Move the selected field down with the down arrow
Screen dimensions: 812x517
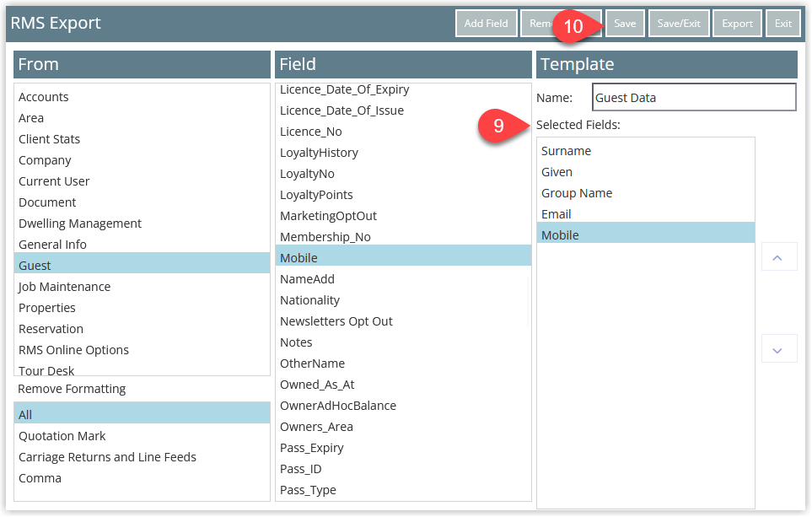(x=779, y=349)
